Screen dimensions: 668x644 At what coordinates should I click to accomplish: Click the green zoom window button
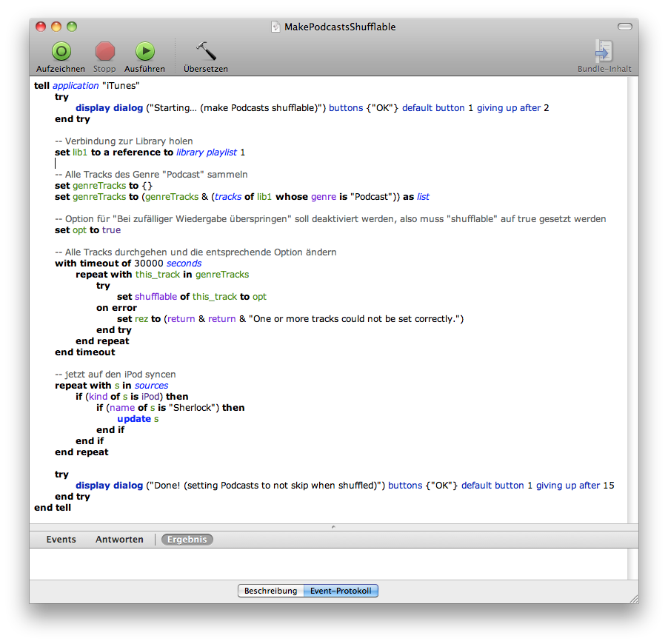tap(72, 27)
